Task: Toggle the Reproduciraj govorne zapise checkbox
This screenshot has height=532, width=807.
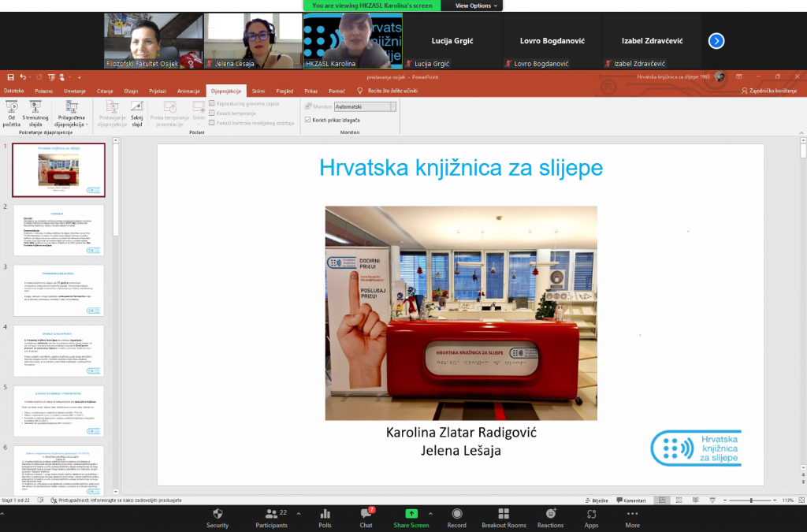Action: [x=212, y=103]
